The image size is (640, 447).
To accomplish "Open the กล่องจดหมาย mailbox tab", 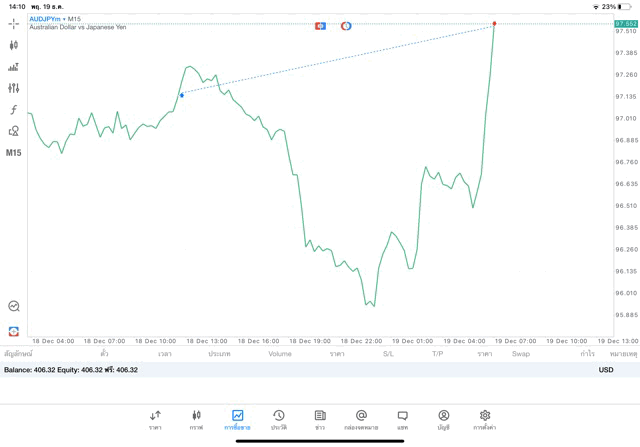I will click(361, 419).
